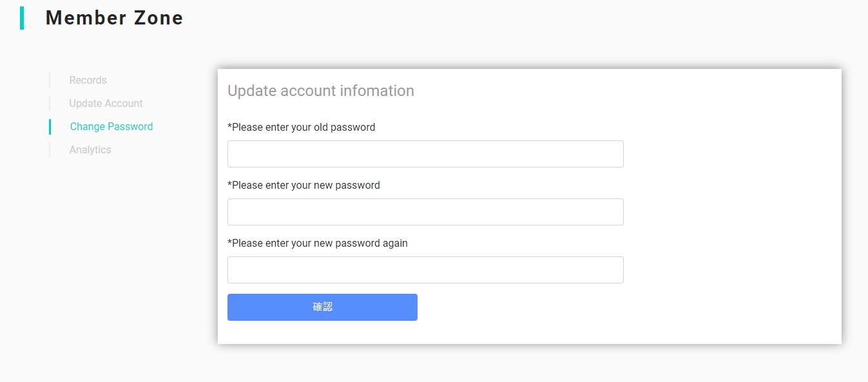Select the Change Password menu item
Viewport: 868px width, 382px height.
pos(111,127)
